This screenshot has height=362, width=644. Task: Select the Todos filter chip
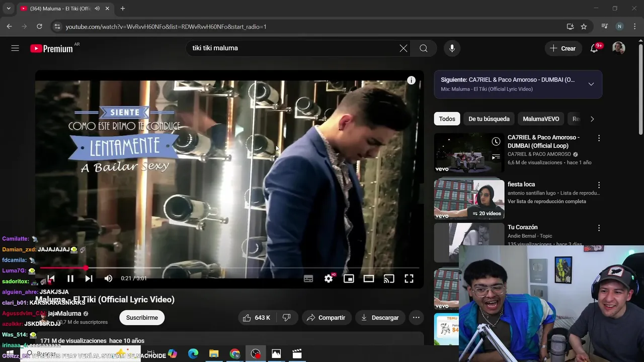(x=447, y=119)
